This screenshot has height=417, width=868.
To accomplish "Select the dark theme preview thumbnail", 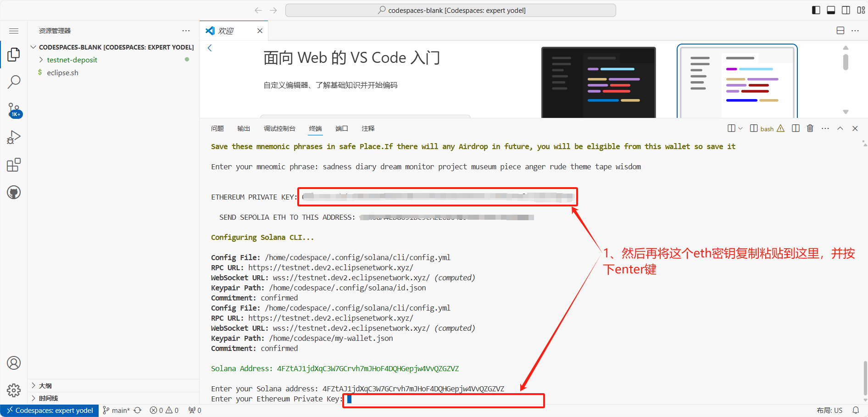I will pyautogui.click(x=598, y=82).
